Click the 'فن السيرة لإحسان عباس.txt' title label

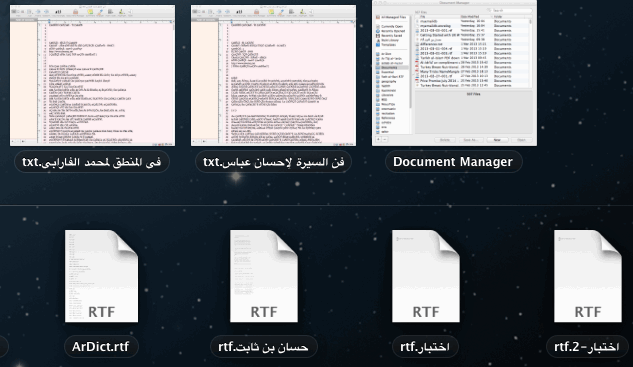coord(273,162)
